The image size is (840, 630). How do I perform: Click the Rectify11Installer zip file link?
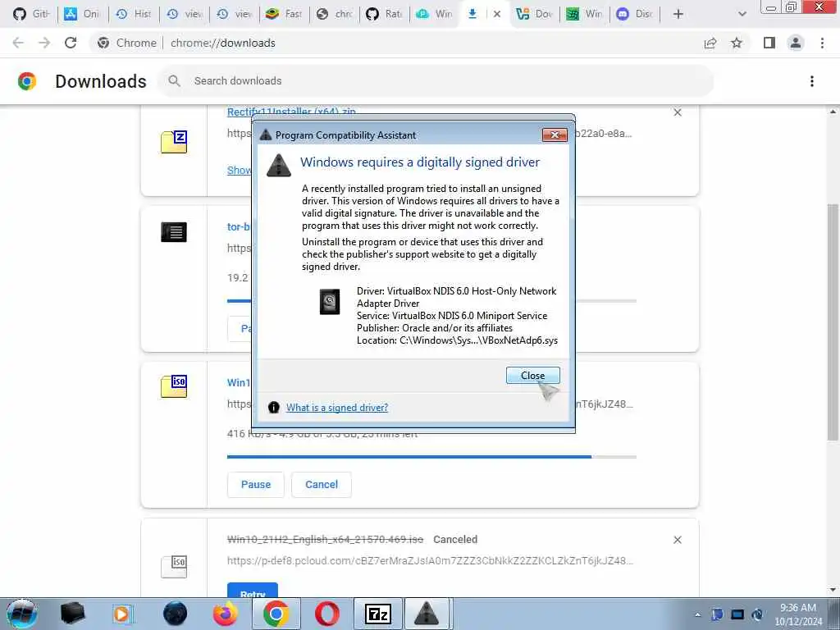291,112
